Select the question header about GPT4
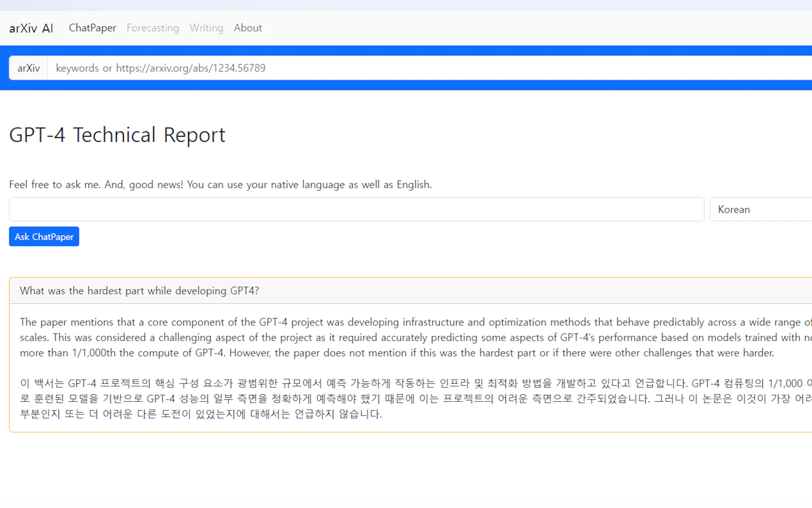The height and width of the screenshot is (508, 812). tap(139, 290)
